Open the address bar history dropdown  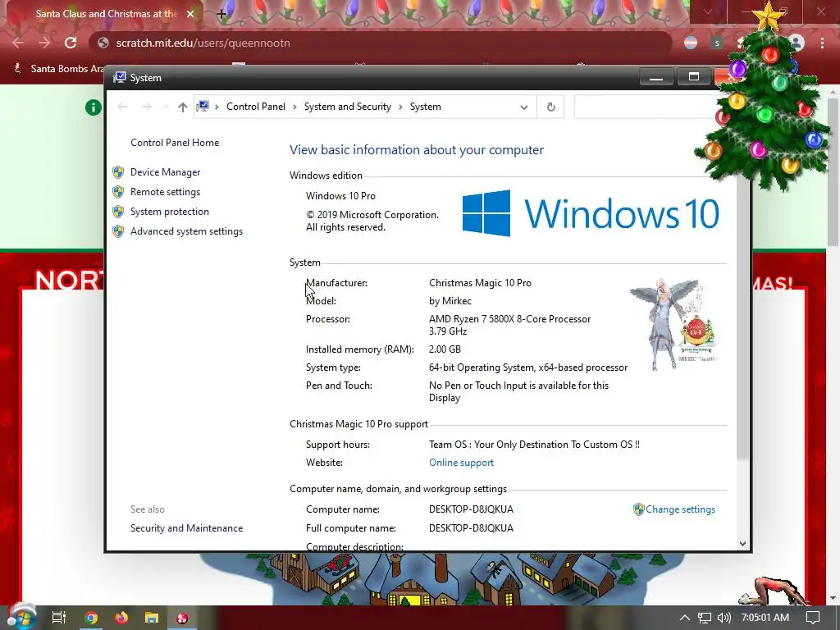pyautogui.click(x=524, y=107)
